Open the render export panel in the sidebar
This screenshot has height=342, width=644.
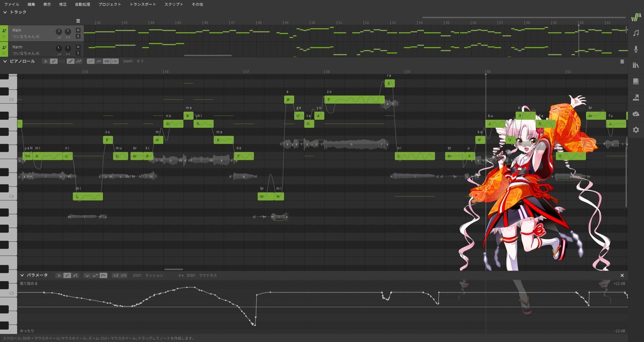pyautogui.click(x=636, y=98)
